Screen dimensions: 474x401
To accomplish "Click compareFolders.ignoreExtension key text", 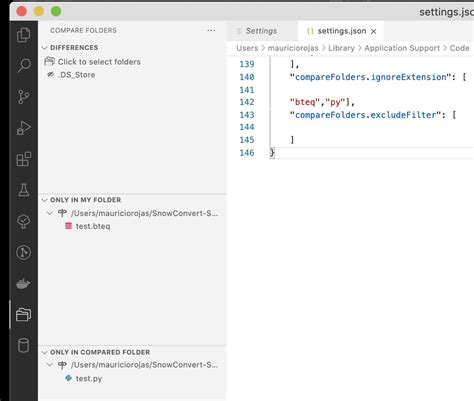I will [370, 77].
